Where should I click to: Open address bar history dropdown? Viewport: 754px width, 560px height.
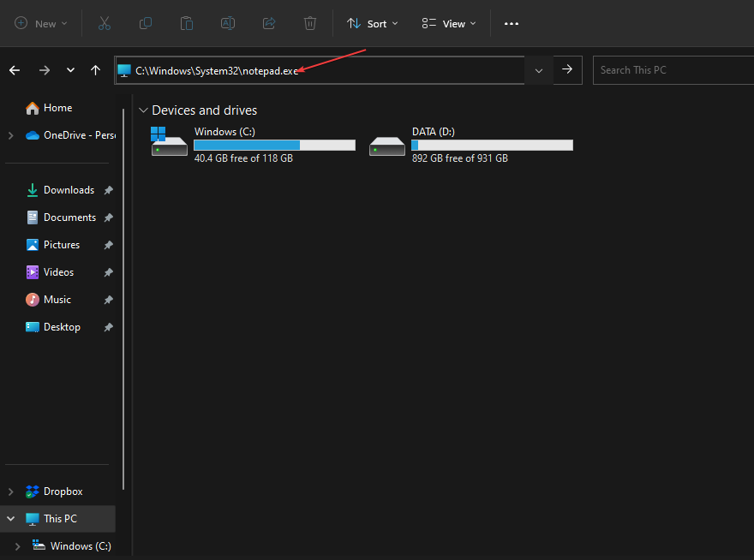point(538,70)
